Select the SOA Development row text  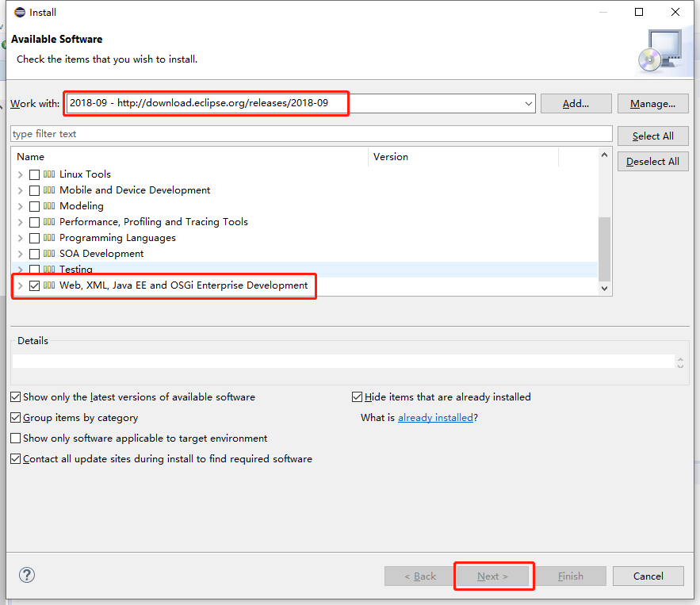(101, 254)
